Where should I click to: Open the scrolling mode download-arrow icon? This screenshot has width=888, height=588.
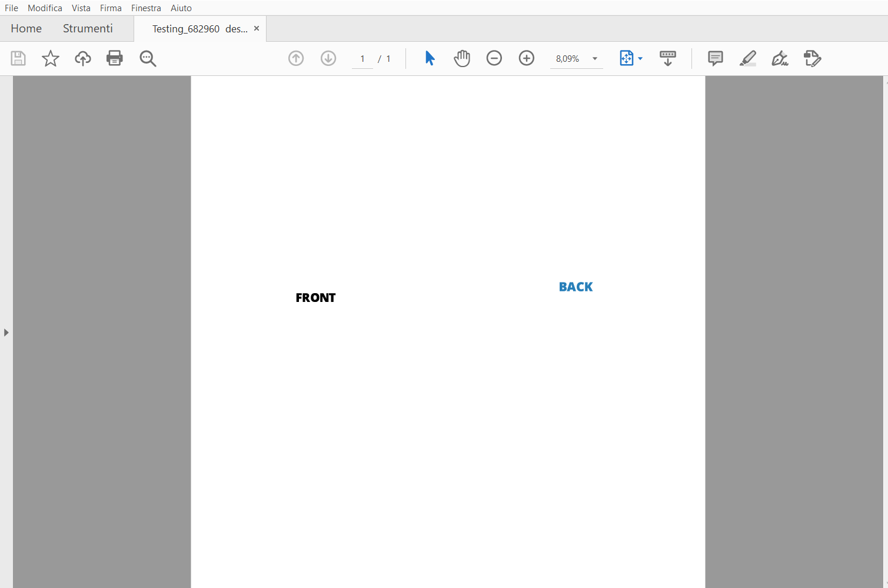tap(668, 58)
